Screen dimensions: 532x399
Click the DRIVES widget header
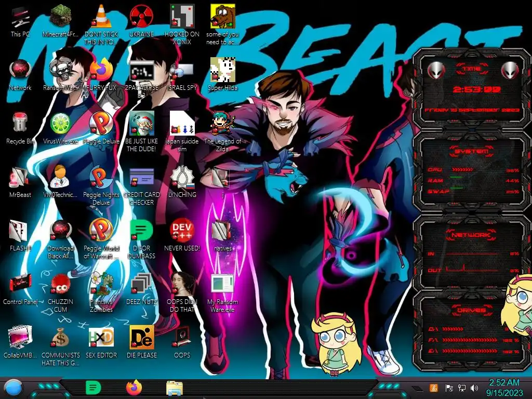tap(471, 310)
